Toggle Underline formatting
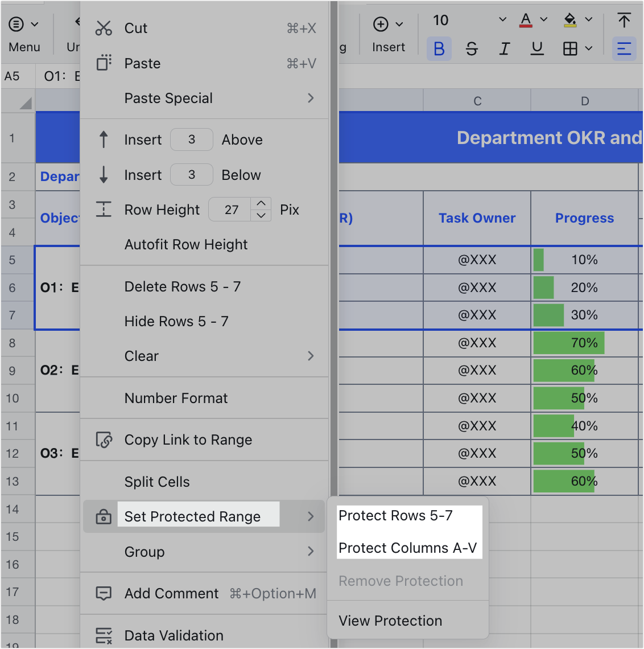This screenshot has height=649, width=644. tap(537, 49)
